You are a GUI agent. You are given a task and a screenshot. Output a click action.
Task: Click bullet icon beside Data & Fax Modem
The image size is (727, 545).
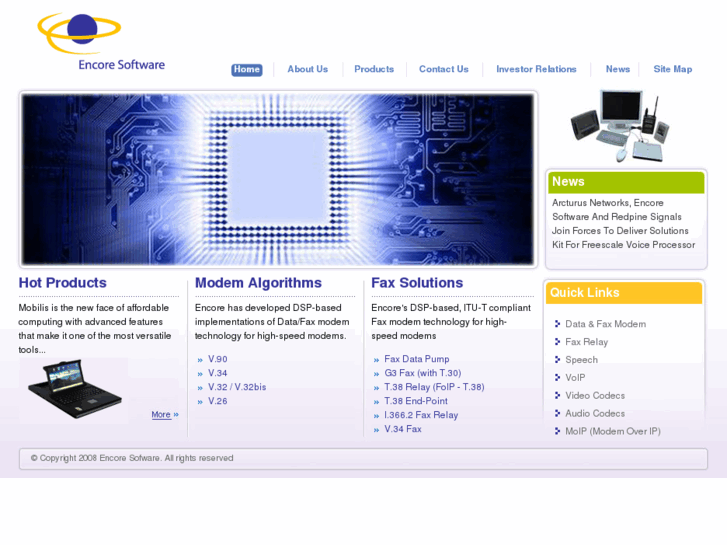click(x=557, y=324)
